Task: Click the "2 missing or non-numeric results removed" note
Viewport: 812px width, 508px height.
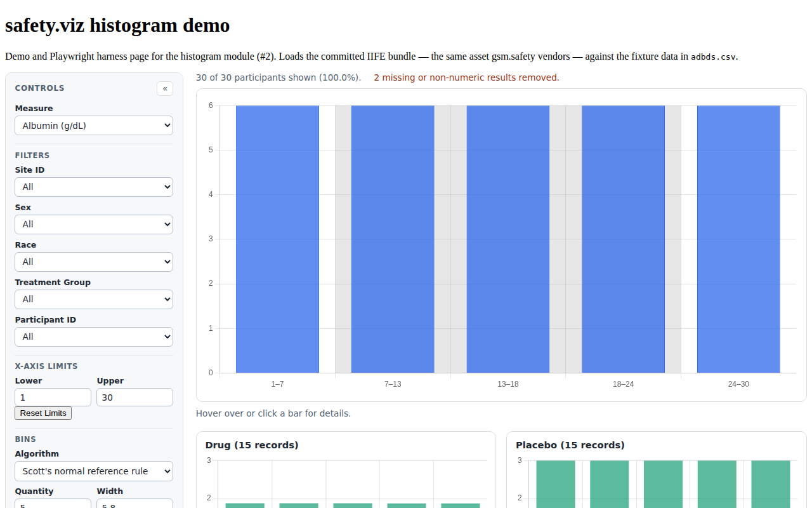Action: [x=466, y=77]
